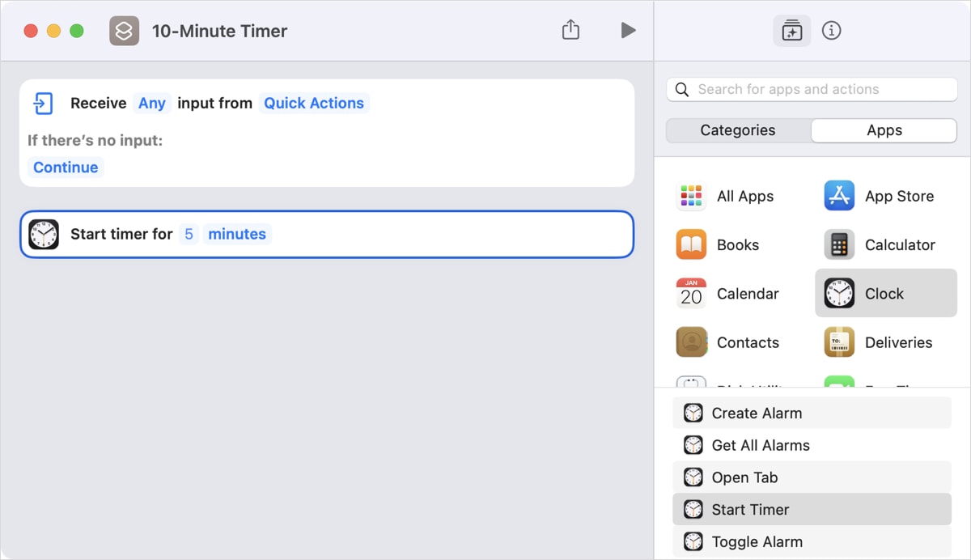Viewport: 971px width, 560px height.
Task: Change the minutes unit in the timer action
Action: 237,234
